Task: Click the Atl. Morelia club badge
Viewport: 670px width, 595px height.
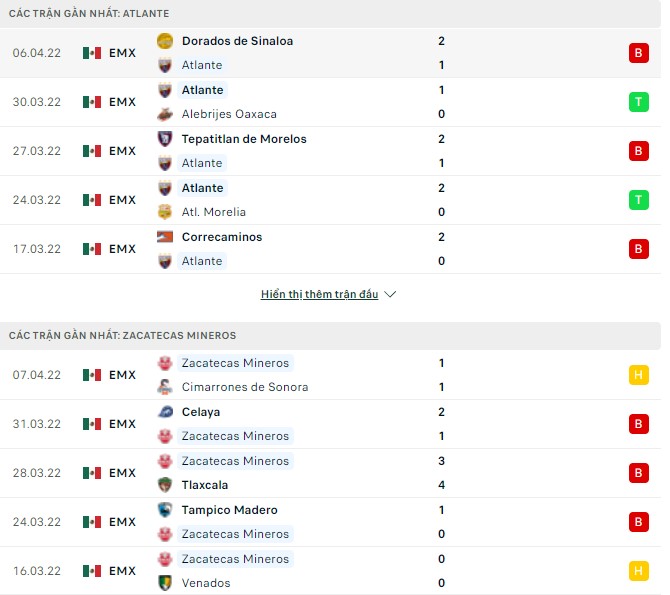Action: tap(165, 212)
